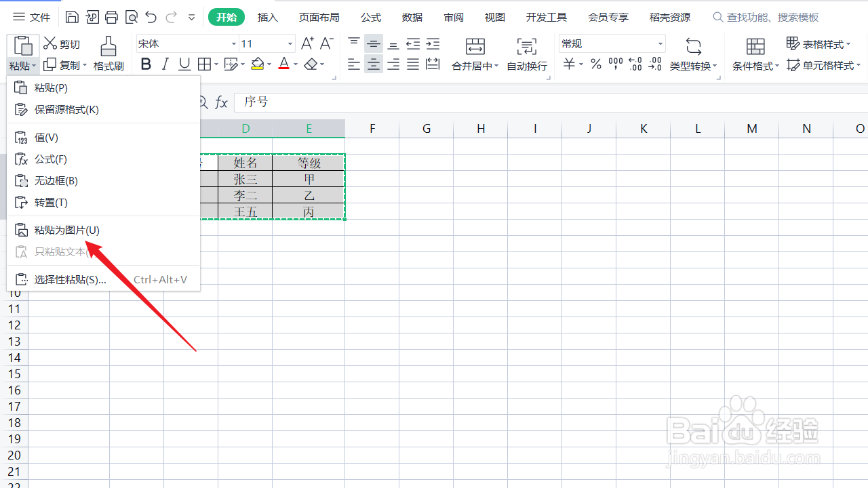Switch to the 页面布局 tab
Viewport: 868px width, 488px height.
click(319, 17)
